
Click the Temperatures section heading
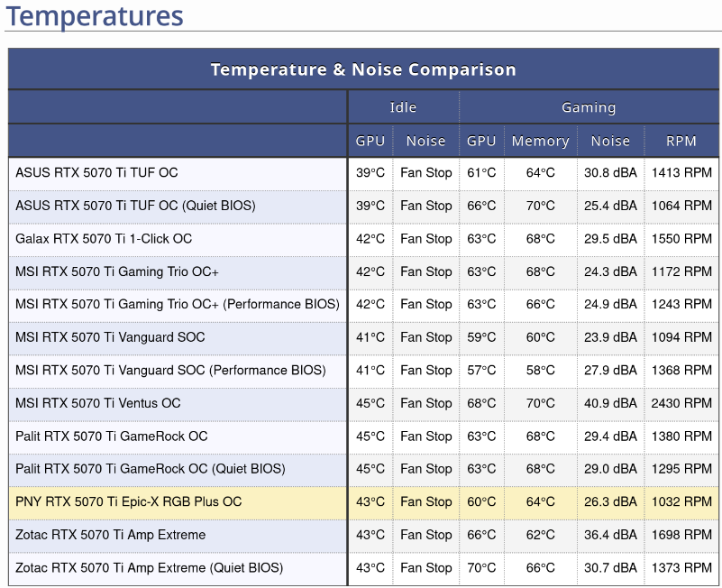95,15
